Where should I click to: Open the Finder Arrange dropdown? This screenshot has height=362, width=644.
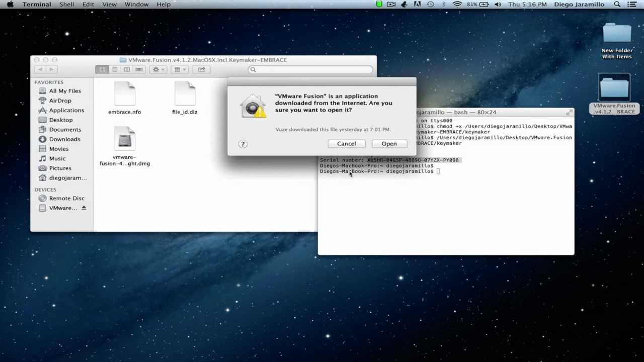[180, 69]
